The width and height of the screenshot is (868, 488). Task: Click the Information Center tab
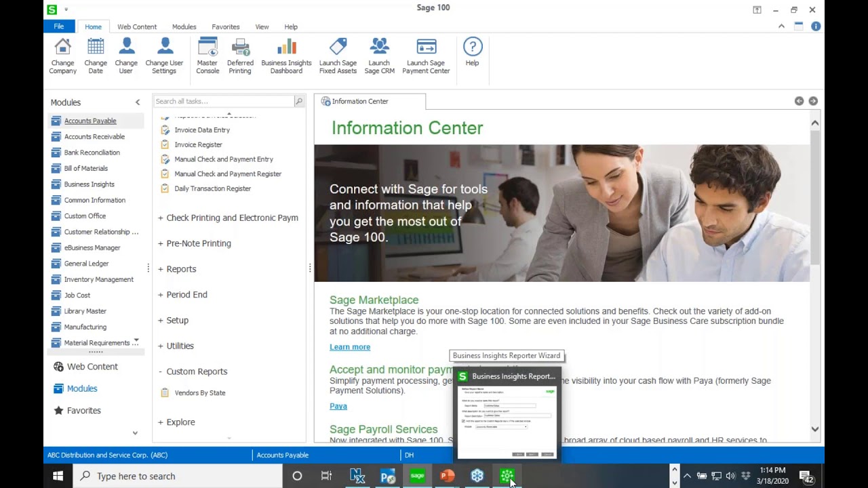(x=370, y=102)
